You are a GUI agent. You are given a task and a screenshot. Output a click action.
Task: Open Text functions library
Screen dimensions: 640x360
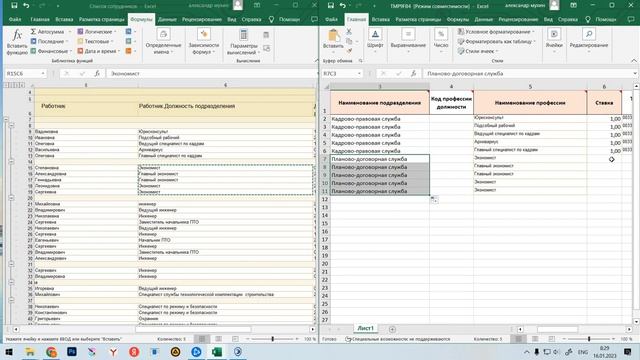tap(95, 41)
